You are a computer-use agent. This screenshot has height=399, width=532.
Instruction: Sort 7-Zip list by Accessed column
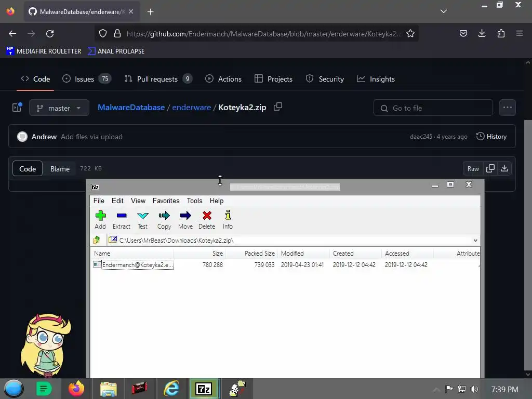(x=407, y=254)
